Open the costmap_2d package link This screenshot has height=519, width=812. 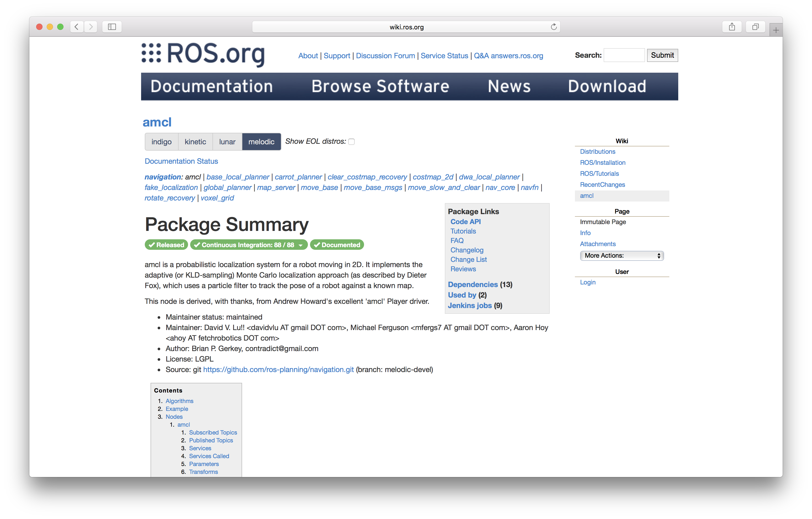pyautogui.click(x=433, y=177)
